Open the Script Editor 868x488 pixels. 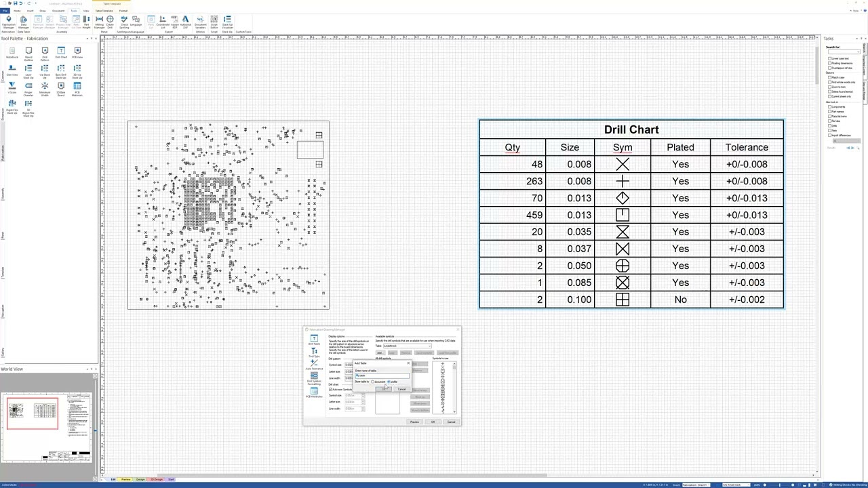point(214,23)
